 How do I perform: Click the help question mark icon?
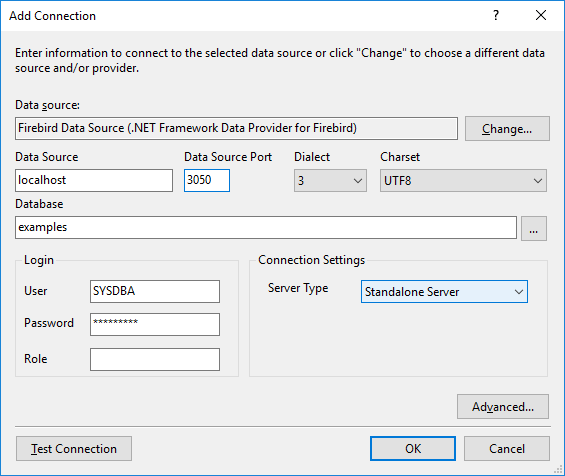(496, 15)
